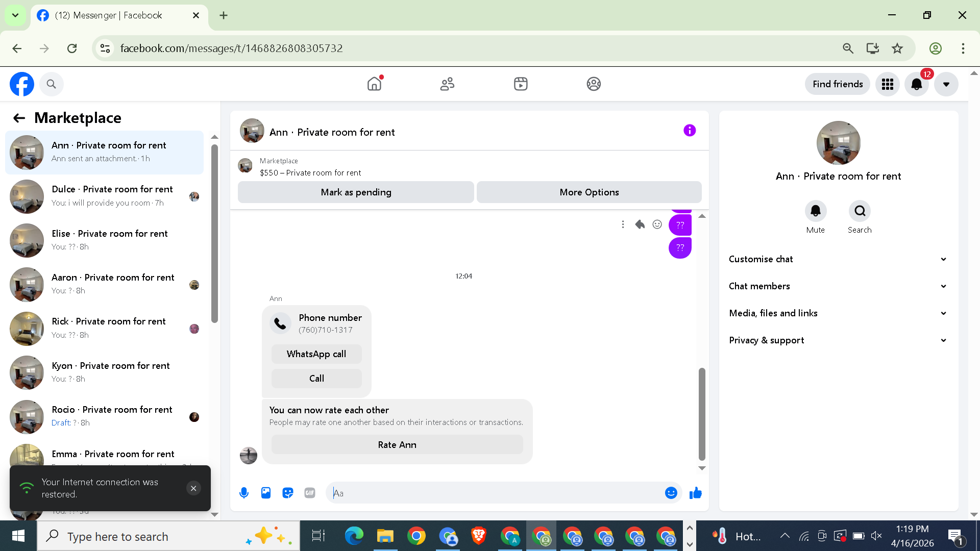Dismiss the Internet connection restored toast
Screen dimensions: 980x551
(x=193, y=488)
